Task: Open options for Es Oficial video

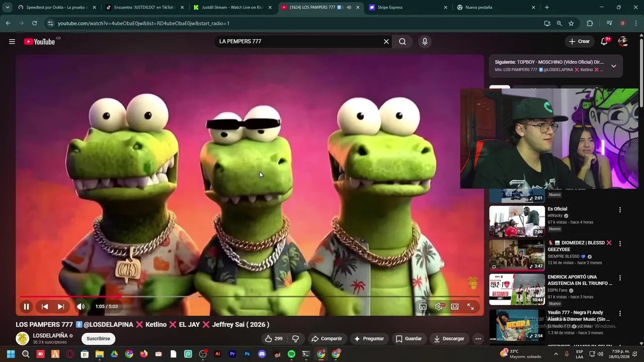Action: (620, 210)
